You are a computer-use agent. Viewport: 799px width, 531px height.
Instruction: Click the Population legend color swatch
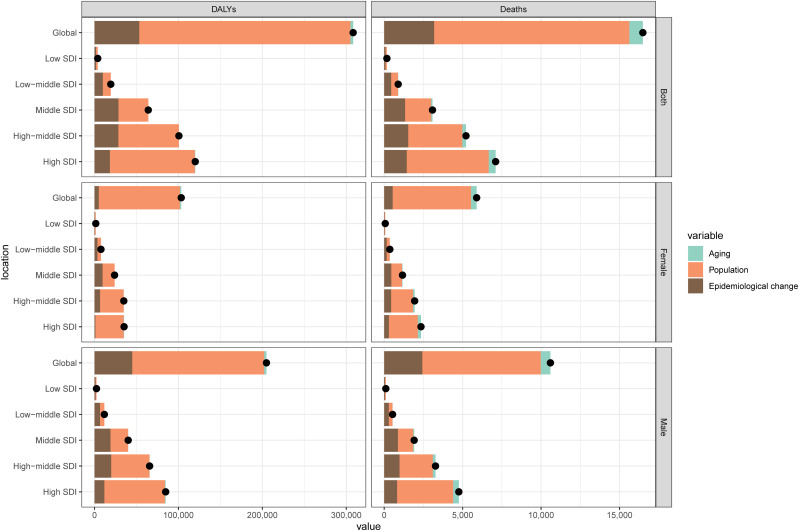pos(695,270)
